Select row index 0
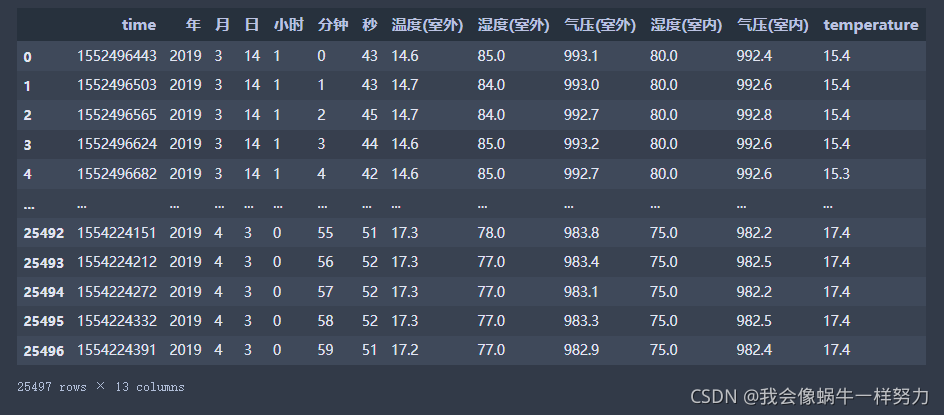Screen dimensions: 944x415 tap(27, 57)
